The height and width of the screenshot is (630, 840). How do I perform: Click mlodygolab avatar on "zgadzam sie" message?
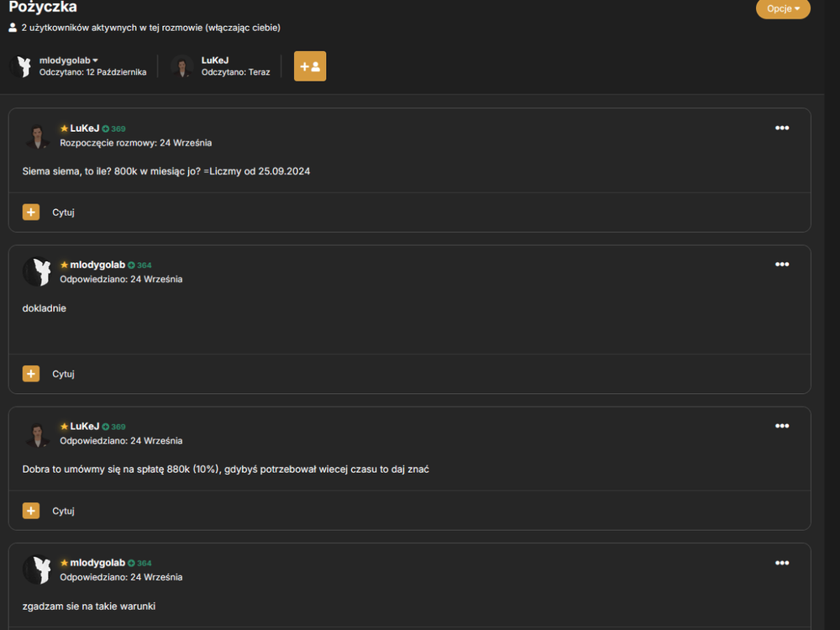click(37, 570)
